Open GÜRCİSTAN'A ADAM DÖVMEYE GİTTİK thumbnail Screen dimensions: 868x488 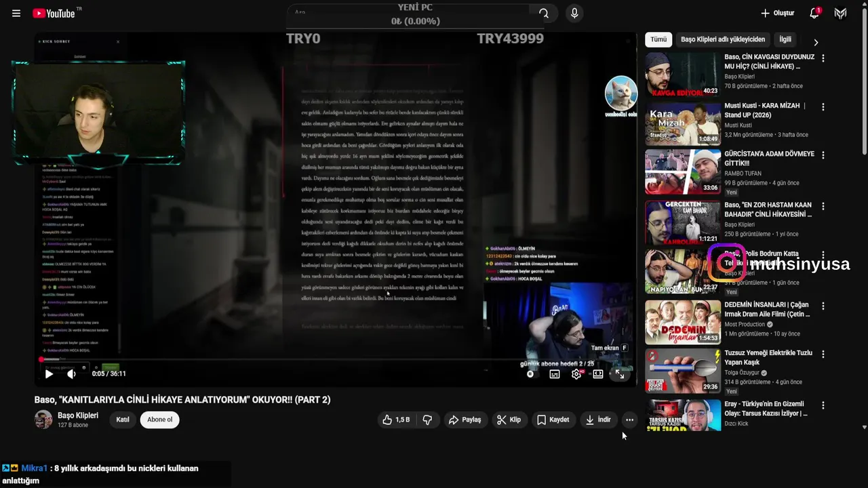click(683, 171)
